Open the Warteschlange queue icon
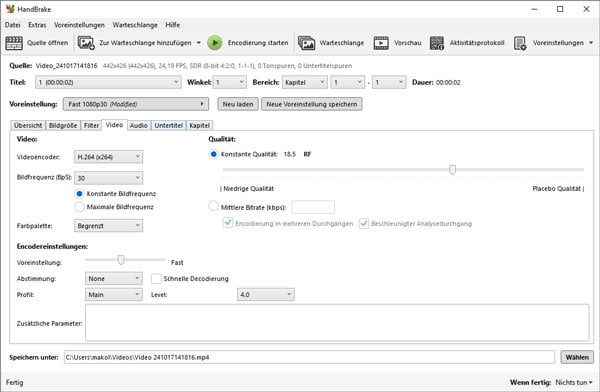This screenshot has width=600, height=392. 307,43
